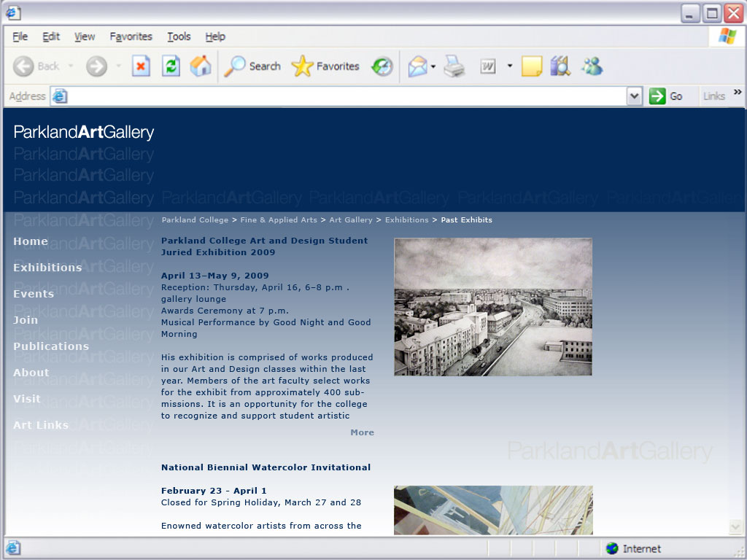The width and height of the screenshot is (747, 560).
Task: Click the Home navigation link
Action: (31, 241)
